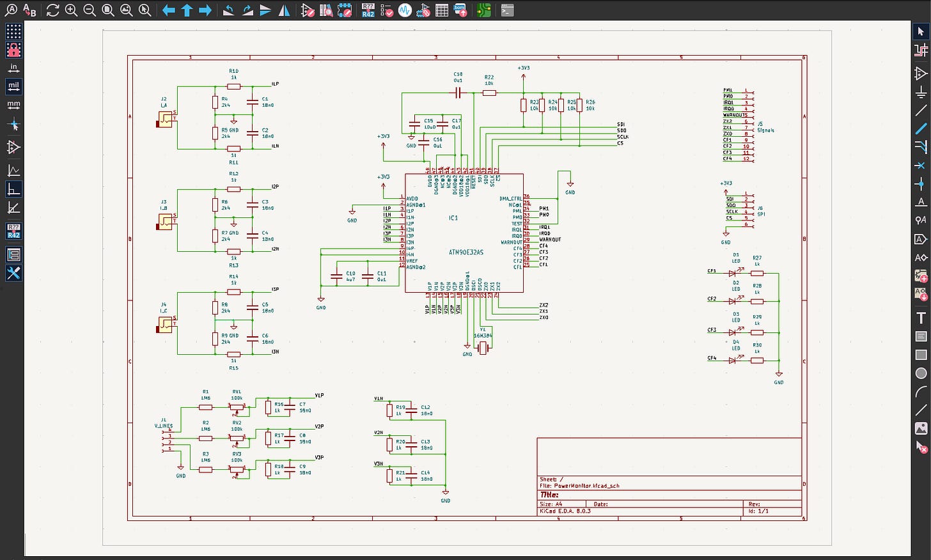Screen dimensions: 931x560
Task: Switch units to mils
Action: pos(13,86)
